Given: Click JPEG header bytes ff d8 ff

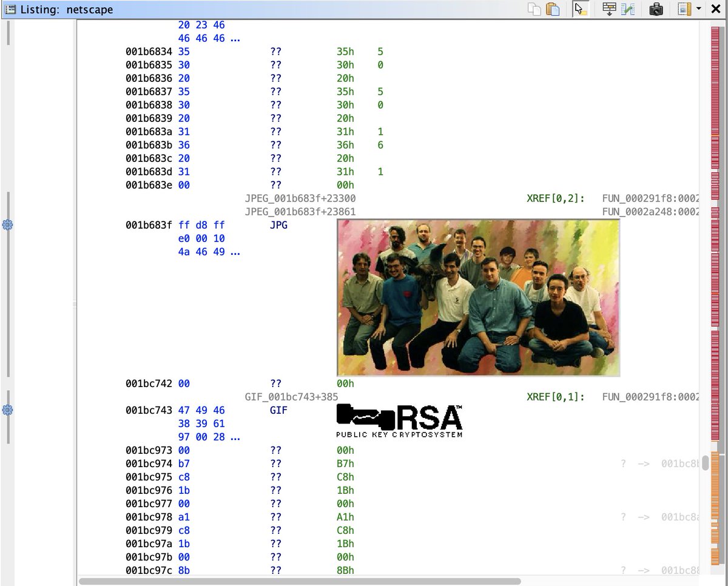Looking at the screenshot, I should coord(201,225).
